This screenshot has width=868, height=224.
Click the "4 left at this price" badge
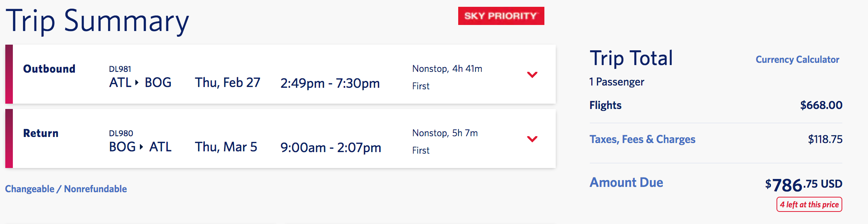click(x=809, y=204)
